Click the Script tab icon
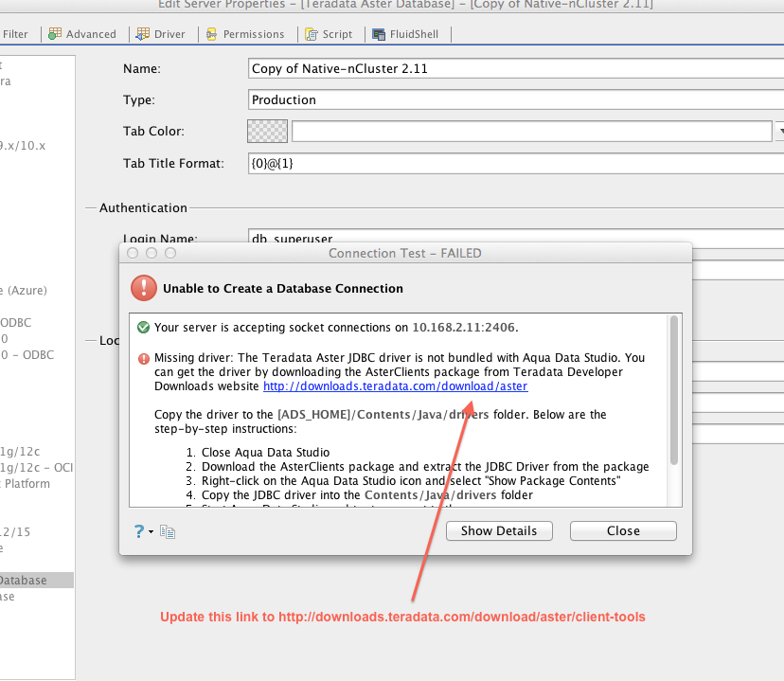784x681 pixels. coord(312,34)
